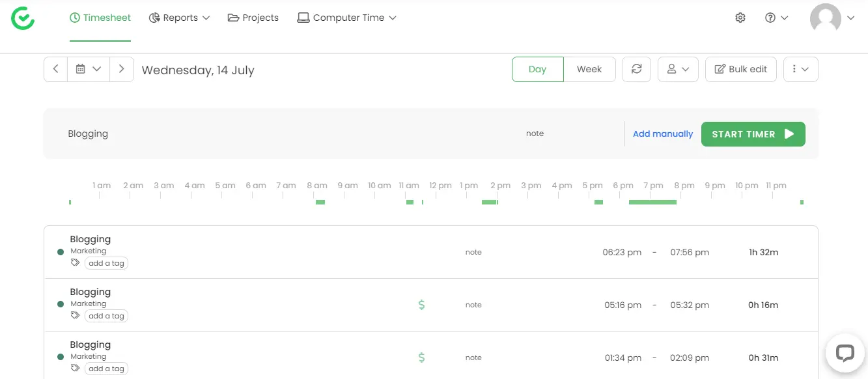Go to the previous day with the left arrow
This screenshot has width=868, height=379.
[x=55, y=69]
